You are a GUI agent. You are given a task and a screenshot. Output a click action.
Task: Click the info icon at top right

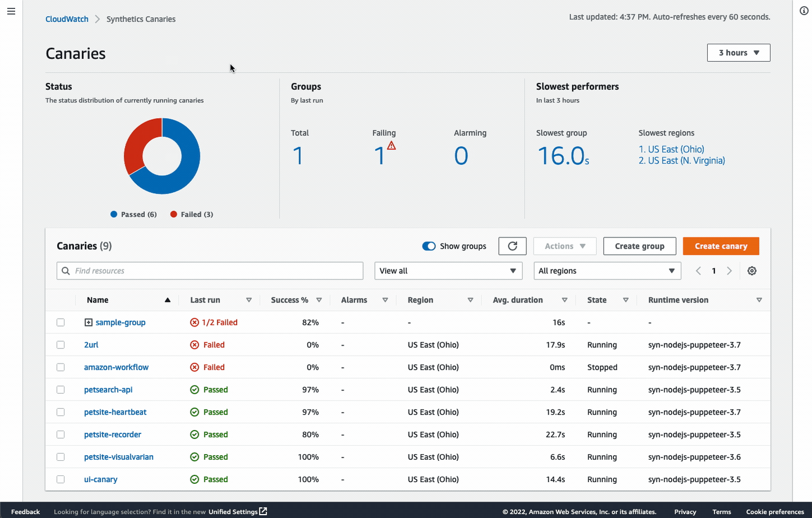(804, 11)
